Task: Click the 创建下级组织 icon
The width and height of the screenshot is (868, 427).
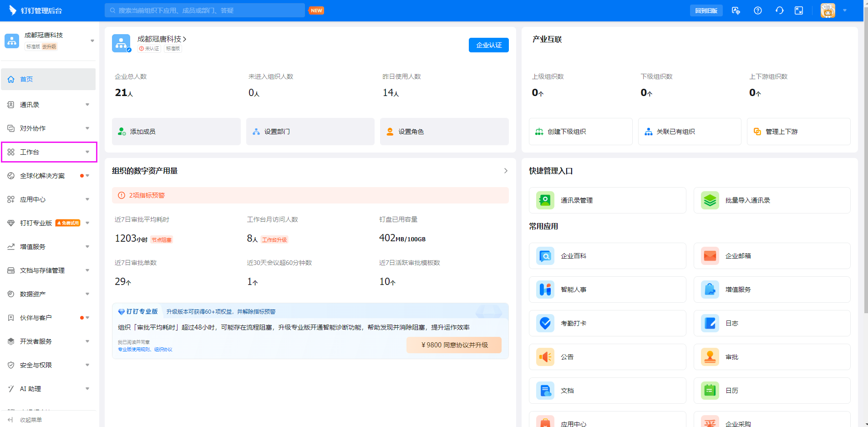Action: coord(539,132)
